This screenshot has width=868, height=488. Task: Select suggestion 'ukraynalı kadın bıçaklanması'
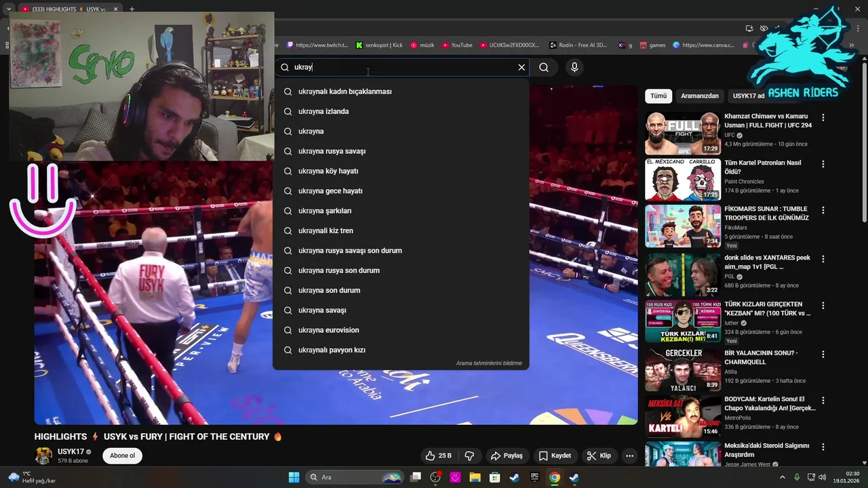coord(401,91)
